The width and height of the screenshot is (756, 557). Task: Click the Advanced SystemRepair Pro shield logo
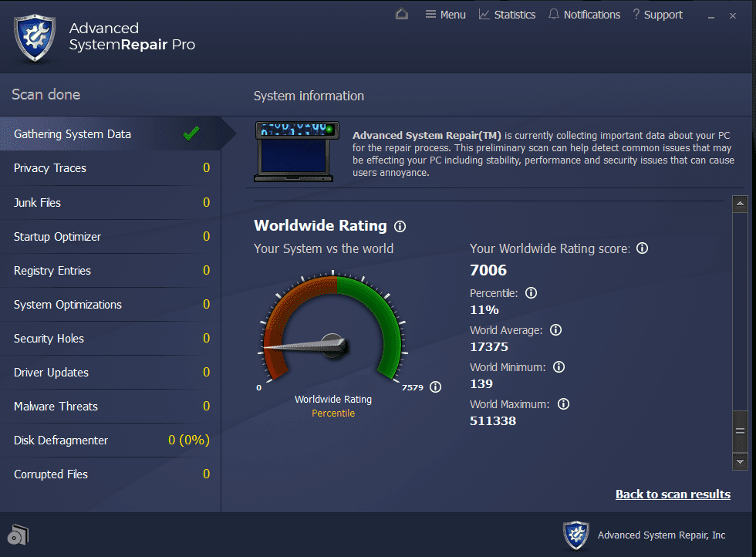pyautogui.click(x=35, y=38)
